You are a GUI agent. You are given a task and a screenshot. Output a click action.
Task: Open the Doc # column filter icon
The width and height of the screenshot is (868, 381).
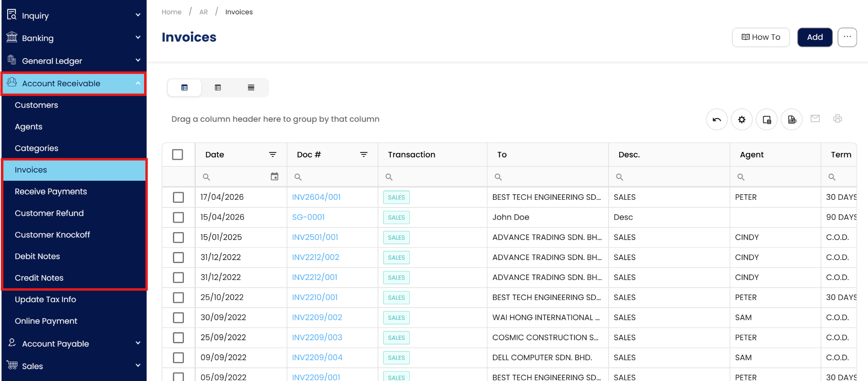click(364, 154)
